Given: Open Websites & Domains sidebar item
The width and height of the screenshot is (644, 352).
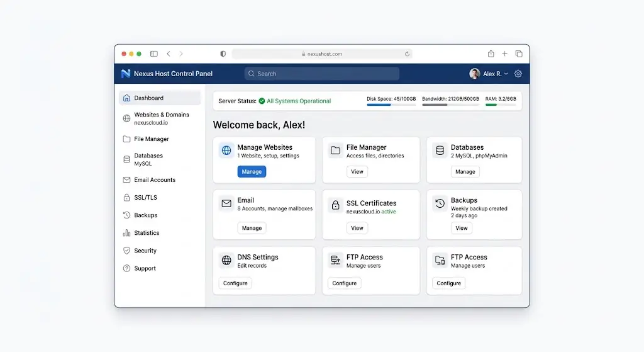Looking at the screenshot, I should pyautogui.click(x=160, y=118).
